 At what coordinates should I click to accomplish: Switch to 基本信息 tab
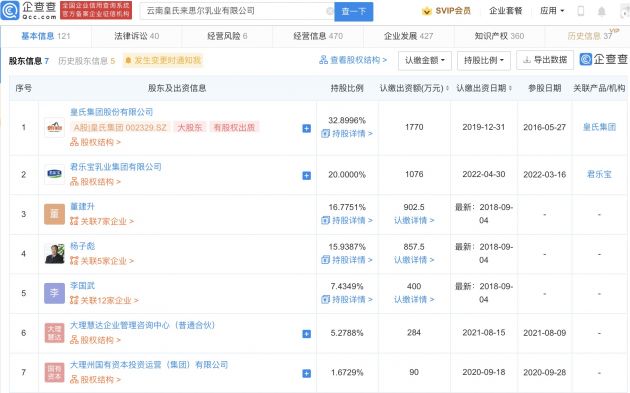[x=45, y=36]
